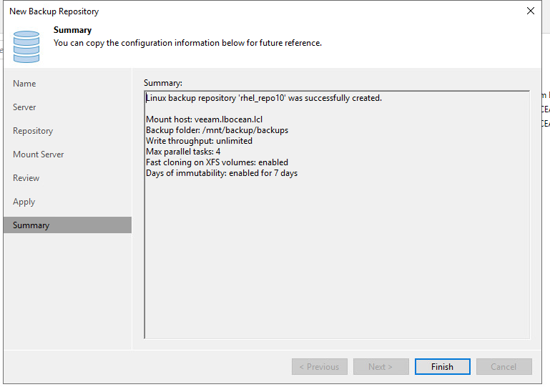
Task: Click the blue database repository icon
Action: (26, 46)
